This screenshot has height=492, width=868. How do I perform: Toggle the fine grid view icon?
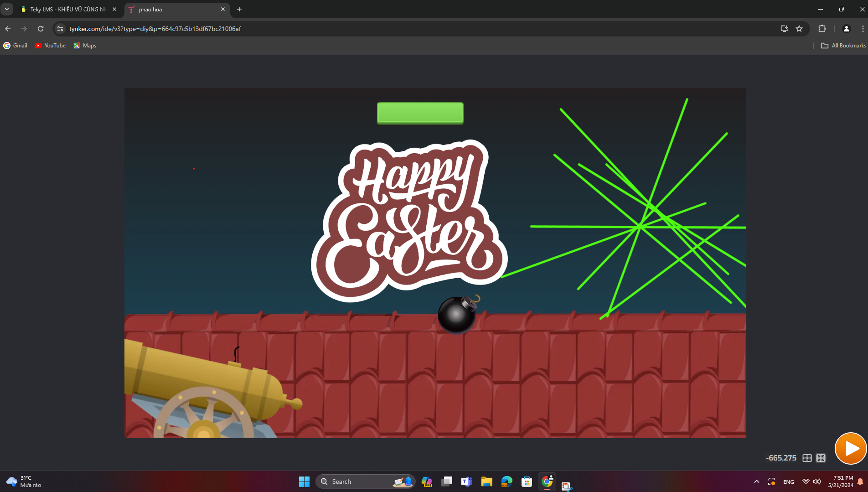(x=821, y=458)
